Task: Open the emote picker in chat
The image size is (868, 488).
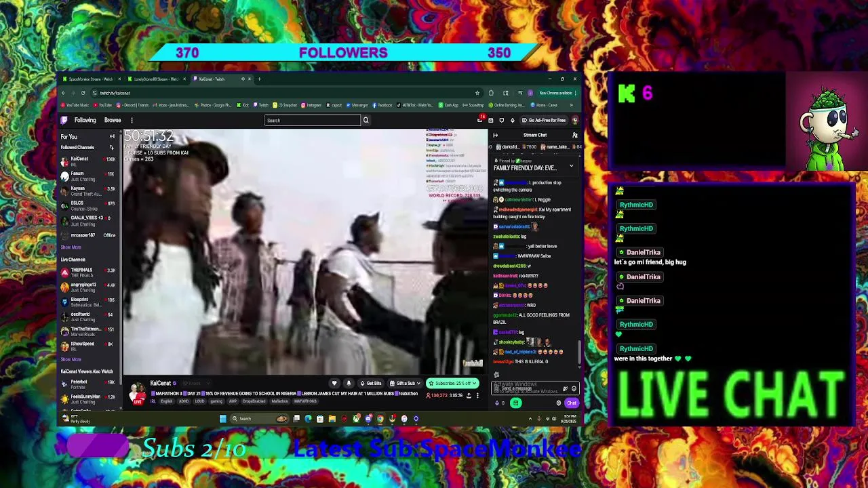Action: pyautogui.click(x=574, y=389)
